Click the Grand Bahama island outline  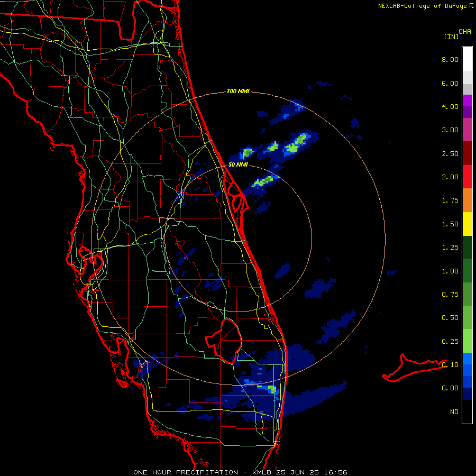414,368
